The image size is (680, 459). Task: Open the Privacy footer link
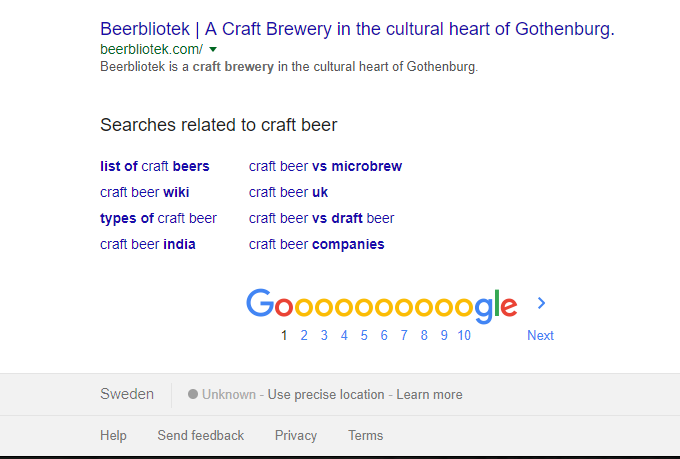[x=296, y=435]
